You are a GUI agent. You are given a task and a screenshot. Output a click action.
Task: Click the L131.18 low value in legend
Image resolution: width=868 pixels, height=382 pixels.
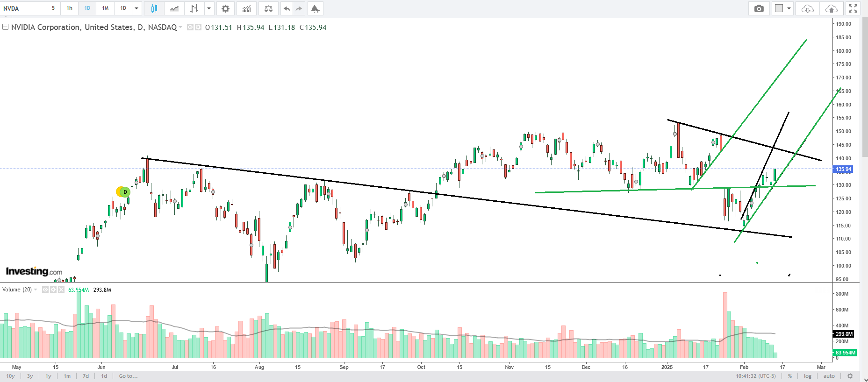coord(282,28)
